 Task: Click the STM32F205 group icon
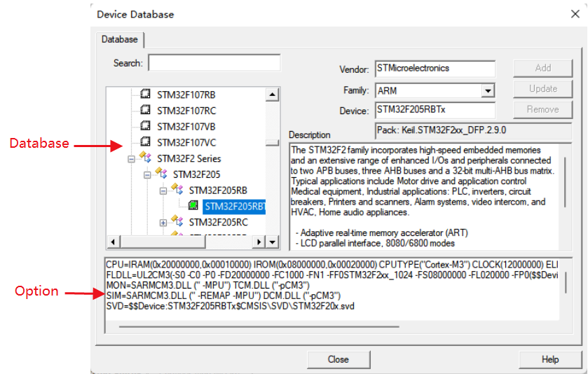(x=161, y=174)
